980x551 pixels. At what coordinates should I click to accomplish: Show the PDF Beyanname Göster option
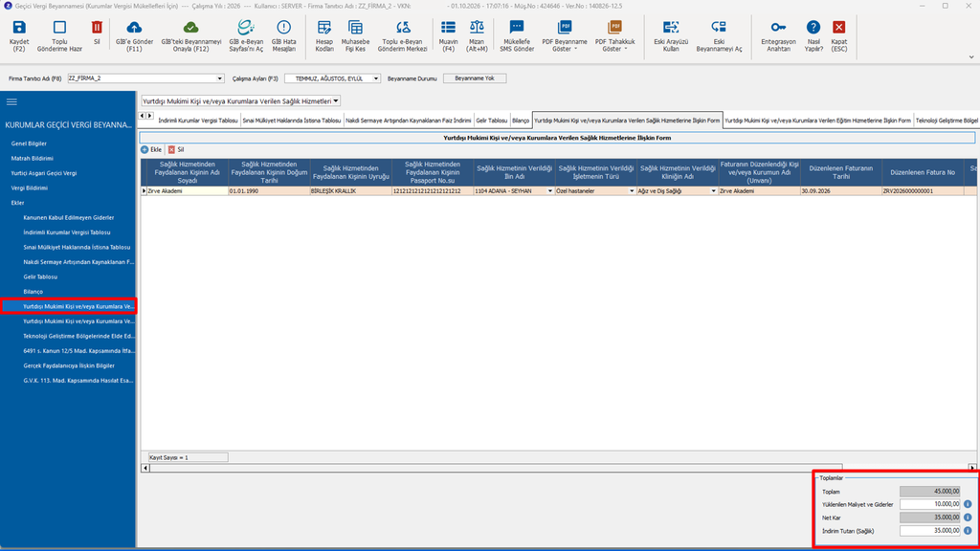click(x=565, y=35)
